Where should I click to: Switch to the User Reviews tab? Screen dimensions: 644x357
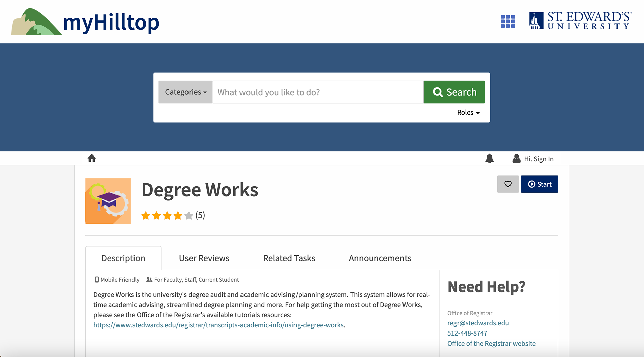tap(204, 258)
